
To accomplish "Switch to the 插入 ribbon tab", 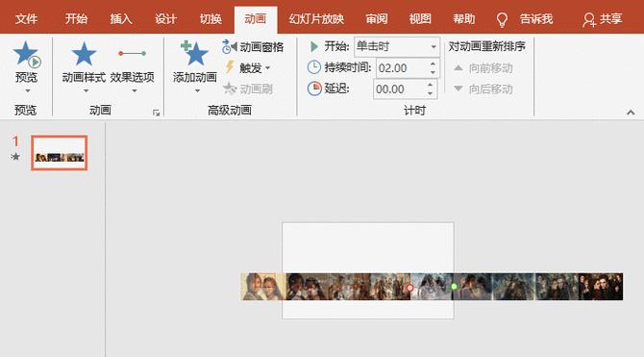I will (x=121, y=19).
